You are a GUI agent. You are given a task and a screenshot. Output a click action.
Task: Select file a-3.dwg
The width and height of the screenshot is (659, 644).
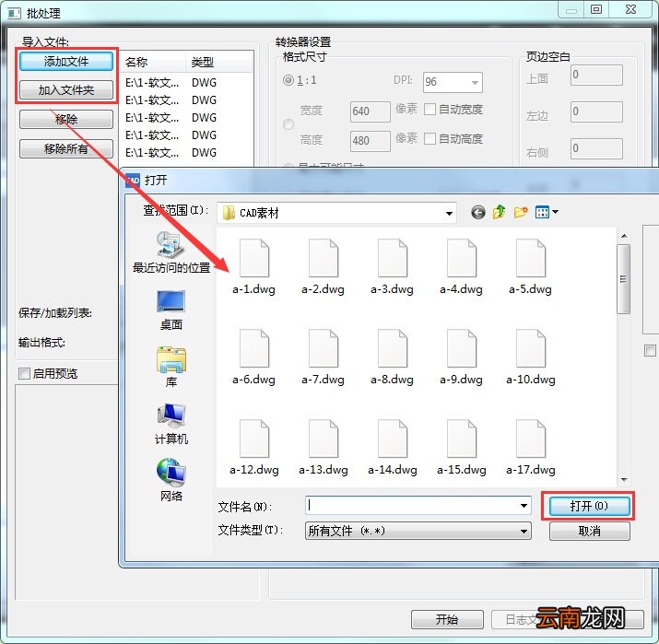tap(392, 267)
